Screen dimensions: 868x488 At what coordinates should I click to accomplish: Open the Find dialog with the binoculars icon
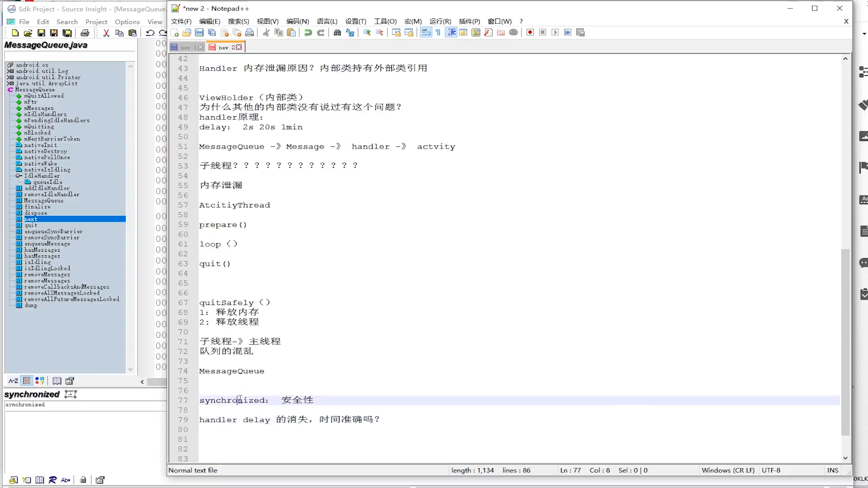337,32
